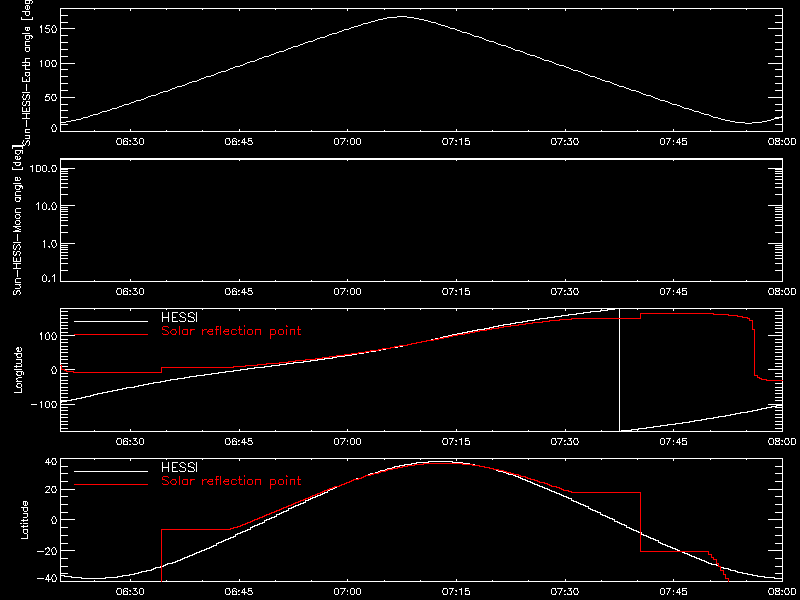Click the -40 tick on Latitude axis

[x=45, y=579]
